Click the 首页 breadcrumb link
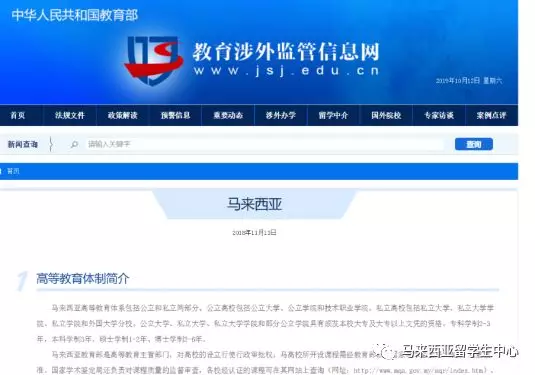Image resolution: width=535 pixels, height=375 pixels. 13,171
